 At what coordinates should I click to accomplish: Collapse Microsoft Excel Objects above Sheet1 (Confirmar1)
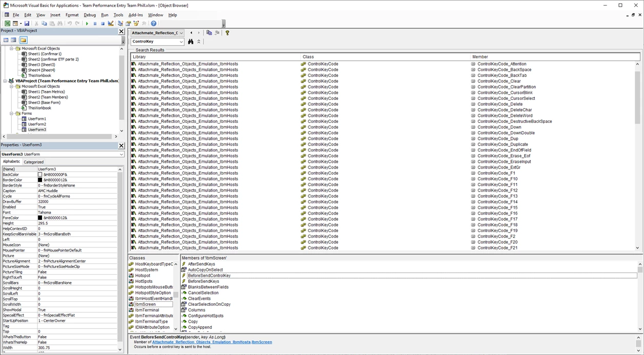pyautogui.click(x=12, y=49)
